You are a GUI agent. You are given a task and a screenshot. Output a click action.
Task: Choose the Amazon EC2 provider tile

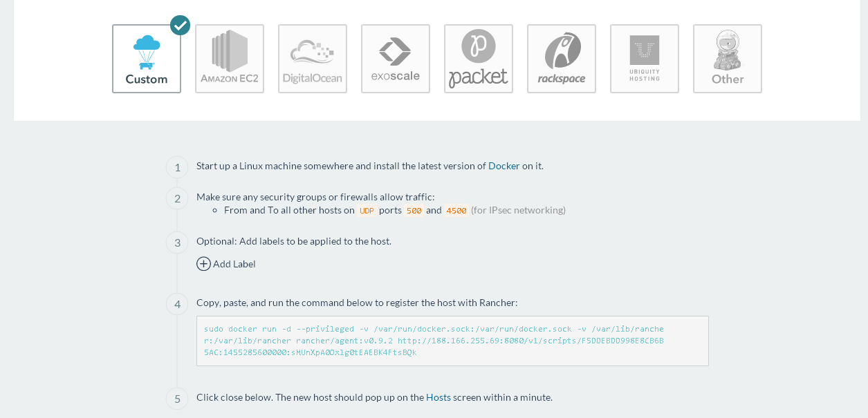pyautogui.click(x=230, y=59)
